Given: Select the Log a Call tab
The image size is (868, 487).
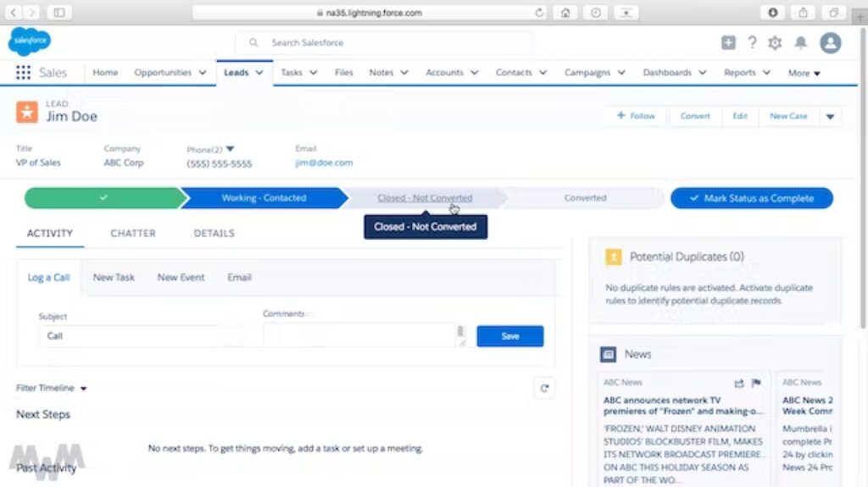Looking at the screenshot, I should (48, 277).
